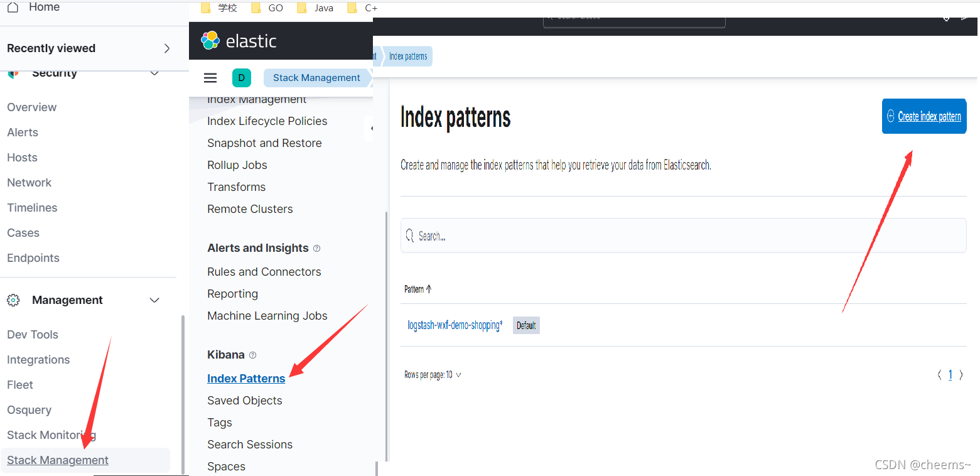The image size is (980, 476).
Task: Open Remote Clusters
Action: tap(250, 209)
